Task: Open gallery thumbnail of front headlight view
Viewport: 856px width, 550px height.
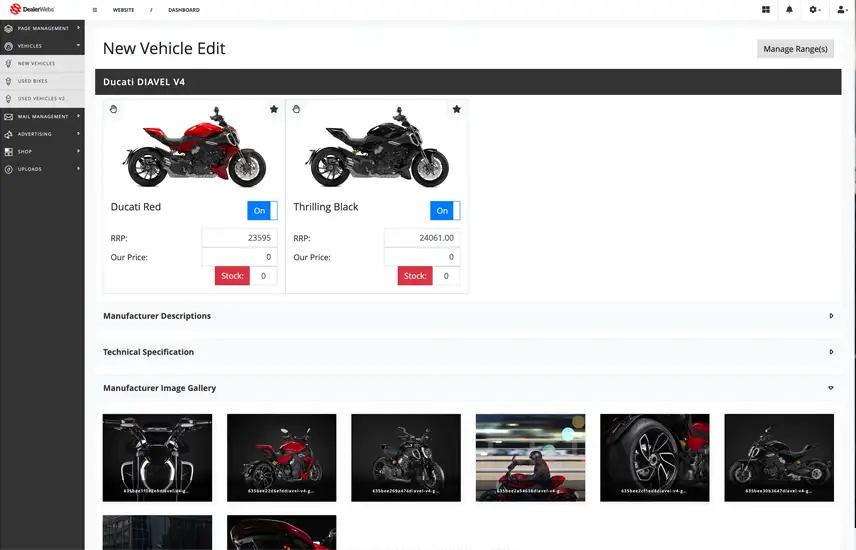Action: pyautogui.click(x=157, y=458)
